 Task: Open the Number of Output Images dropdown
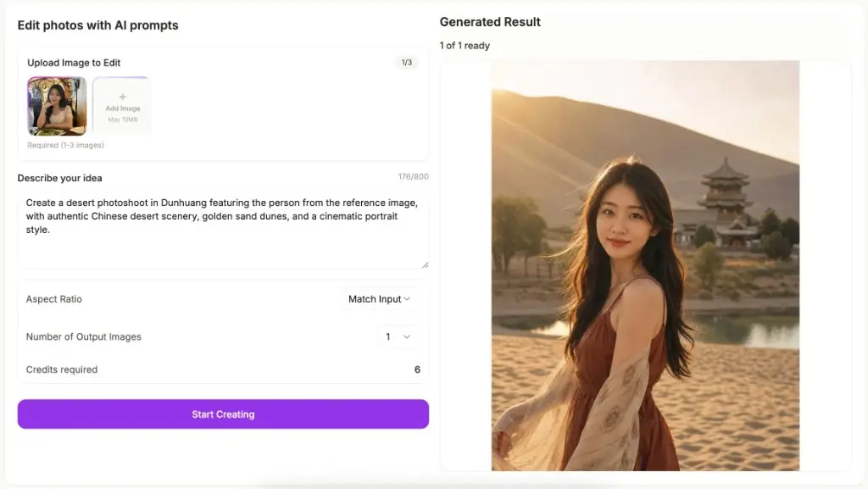coord(398,337)
